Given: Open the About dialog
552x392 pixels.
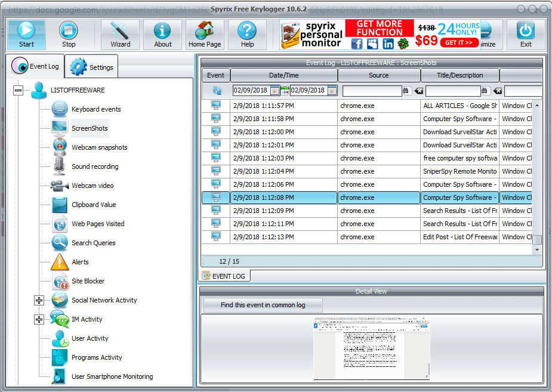Looking at the screenshot, I should pyautogui.click(x=163, y=35).
